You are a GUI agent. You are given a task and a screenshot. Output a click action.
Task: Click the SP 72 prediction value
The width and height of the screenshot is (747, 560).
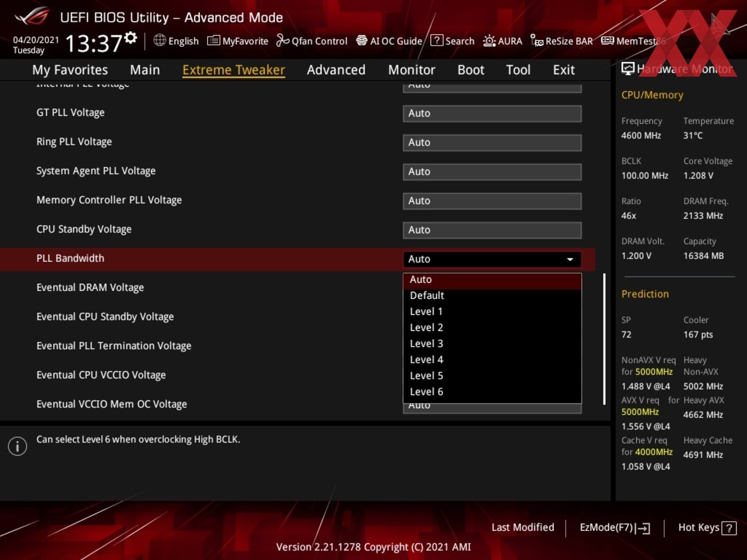pyautogui.click(x=626, y=334)
